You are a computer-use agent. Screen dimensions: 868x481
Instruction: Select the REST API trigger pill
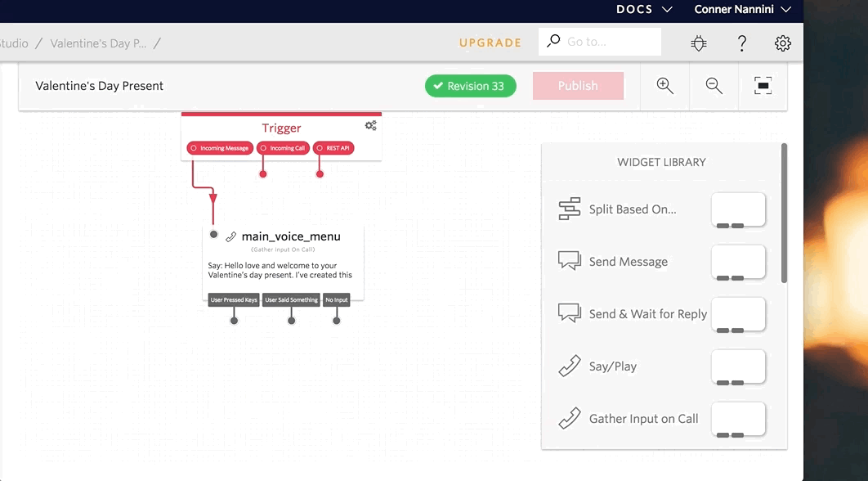333,148
